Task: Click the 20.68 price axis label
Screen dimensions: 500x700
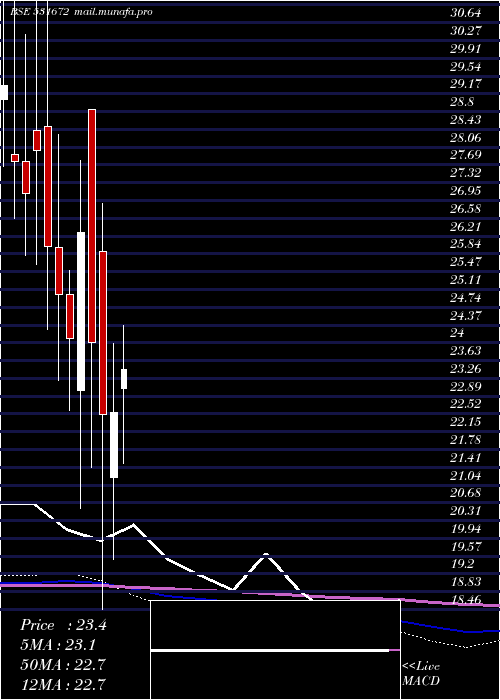Action: pos(466,493)
